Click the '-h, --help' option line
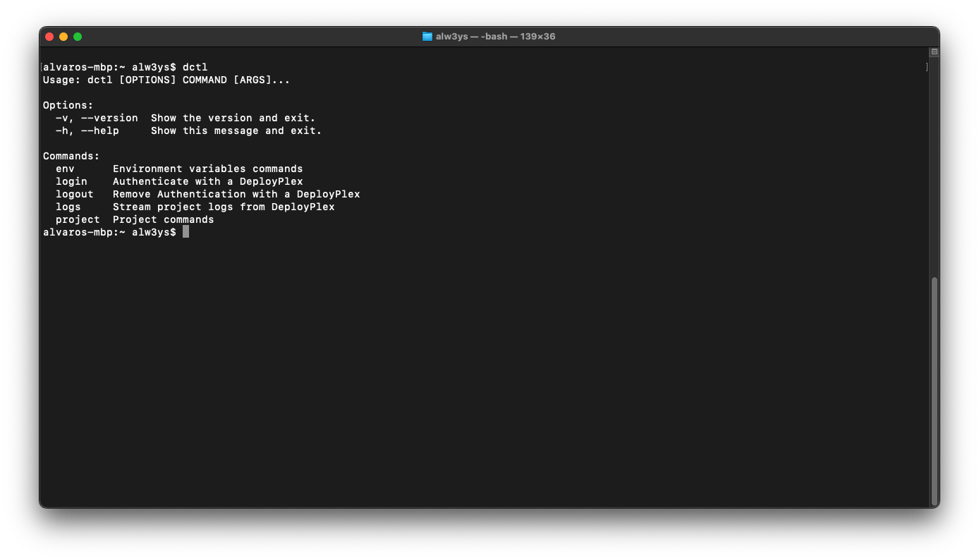 188,130
